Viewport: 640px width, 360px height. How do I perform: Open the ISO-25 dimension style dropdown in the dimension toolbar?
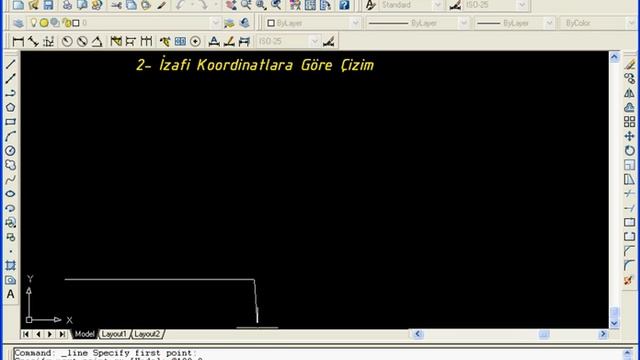click(x=315, y=41)
